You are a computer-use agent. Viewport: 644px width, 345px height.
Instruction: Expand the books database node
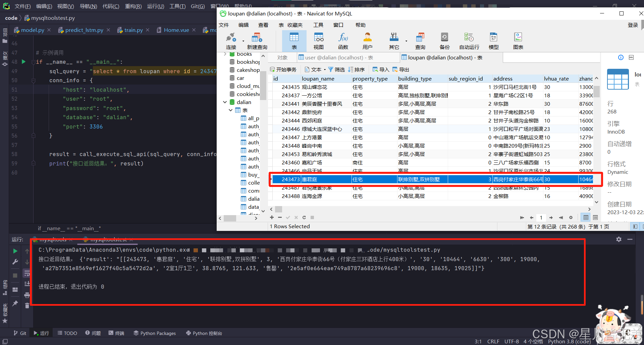[225, 54]
